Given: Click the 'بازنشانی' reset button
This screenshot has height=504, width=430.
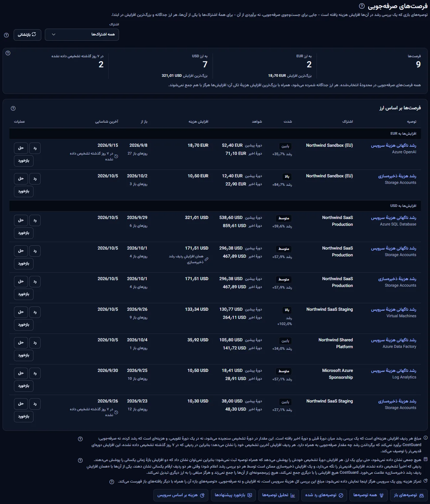Looking at the screenshot, I should point(27,34).
